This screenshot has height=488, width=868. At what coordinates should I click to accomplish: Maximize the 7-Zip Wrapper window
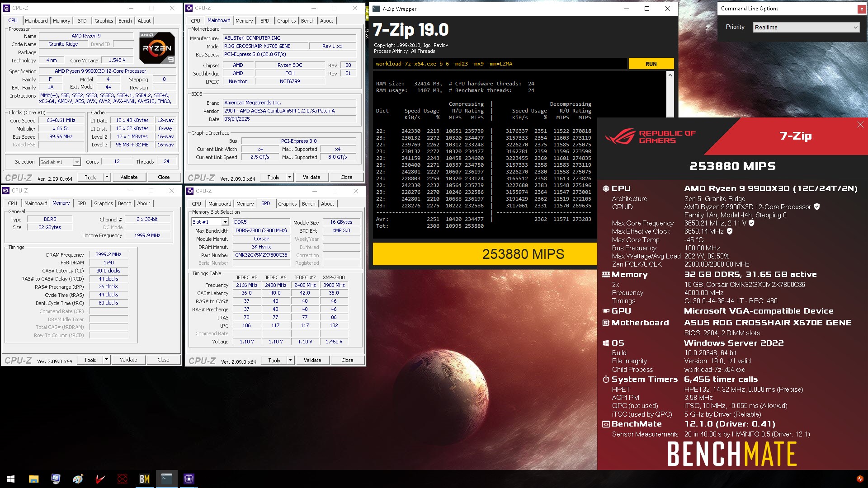point(647,9)
